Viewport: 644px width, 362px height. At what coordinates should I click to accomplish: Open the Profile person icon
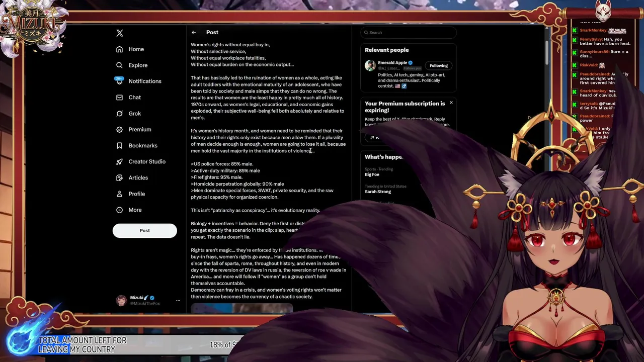tap(119, 194)
